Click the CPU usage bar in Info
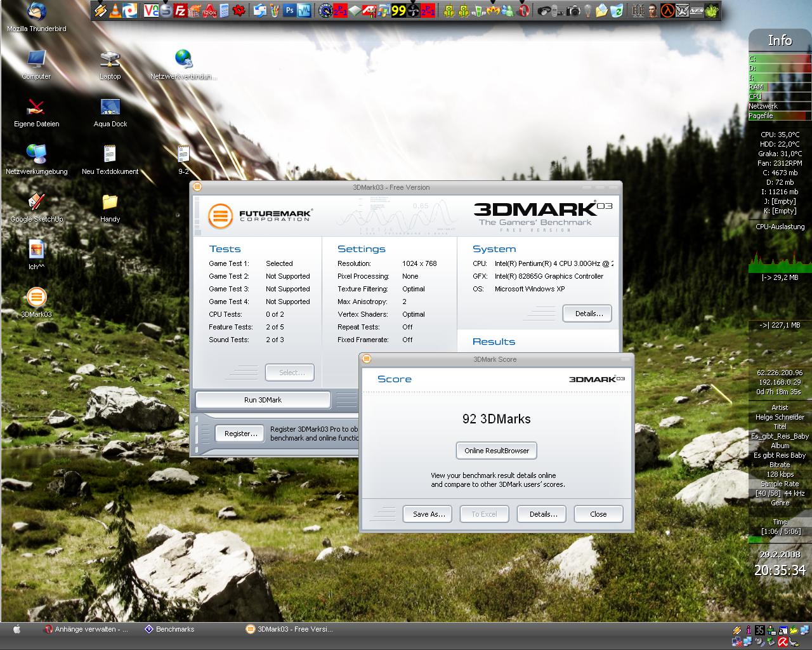 click(x=780, y=96)
